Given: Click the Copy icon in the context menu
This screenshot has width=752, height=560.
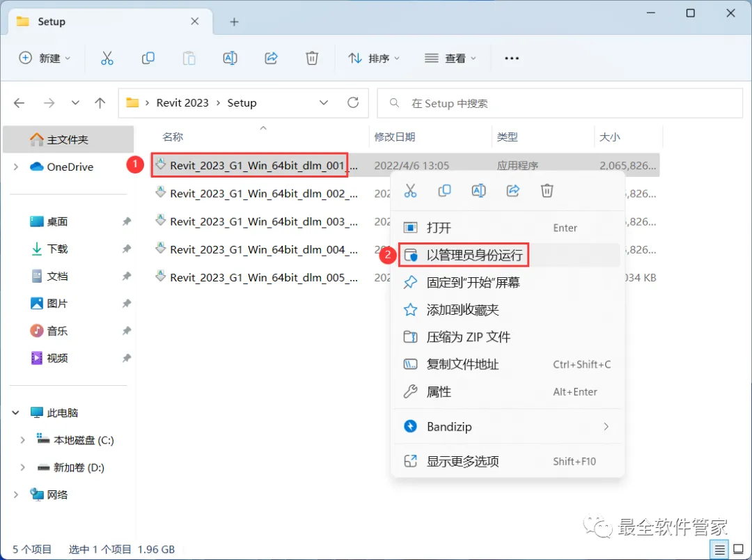Looking at the screenshot, I should click(x=444, y=191).
